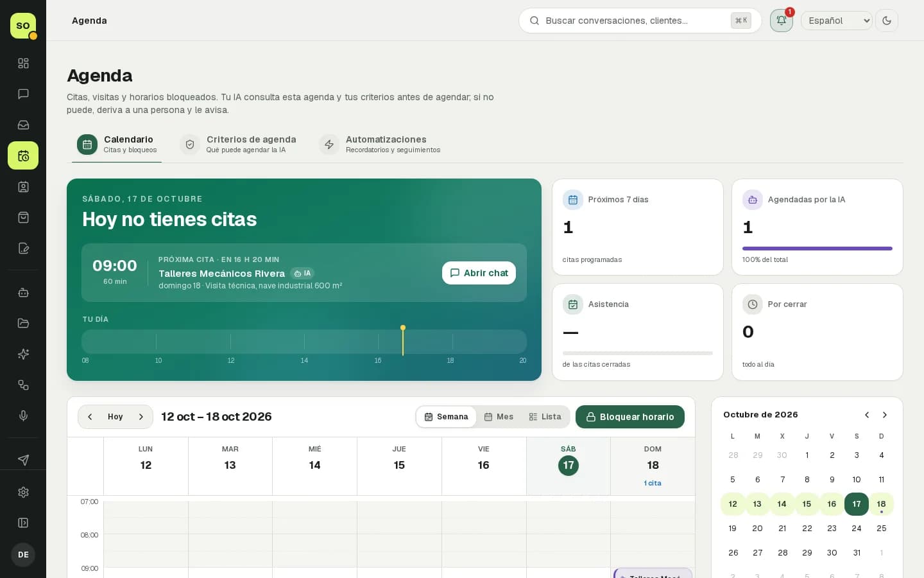924x578 pixels.
Task: Open the microphone icon in sidebar
Action: [23, 416]
